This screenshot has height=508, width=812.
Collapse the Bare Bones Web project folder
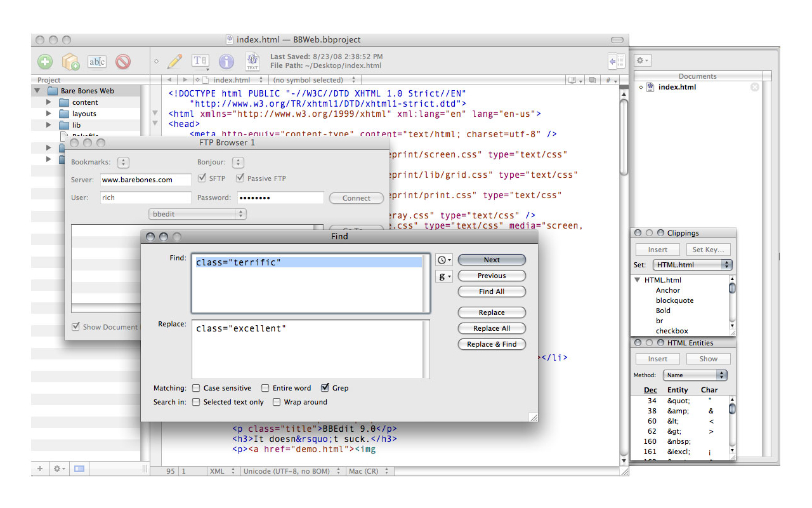tap(38, 91)
